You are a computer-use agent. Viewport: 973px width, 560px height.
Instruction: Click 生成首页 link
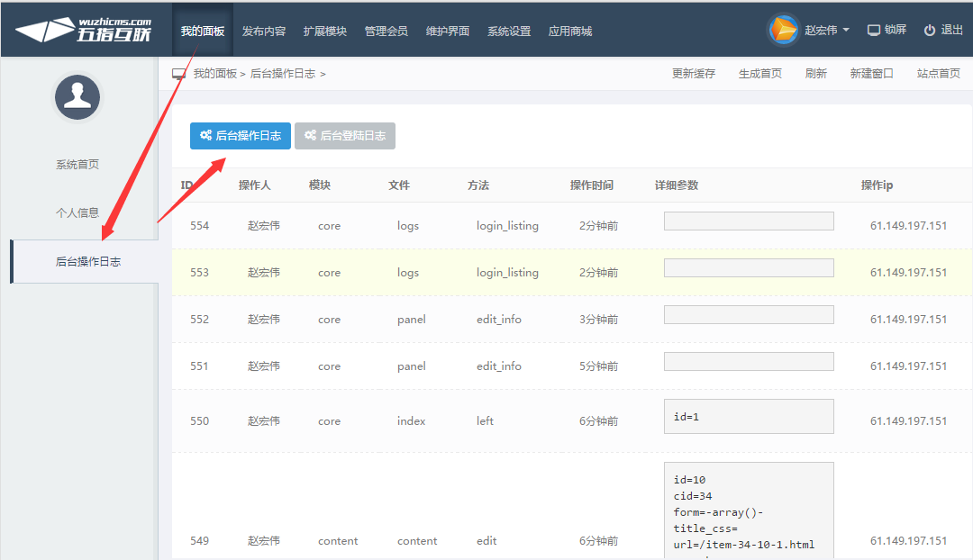760,74
